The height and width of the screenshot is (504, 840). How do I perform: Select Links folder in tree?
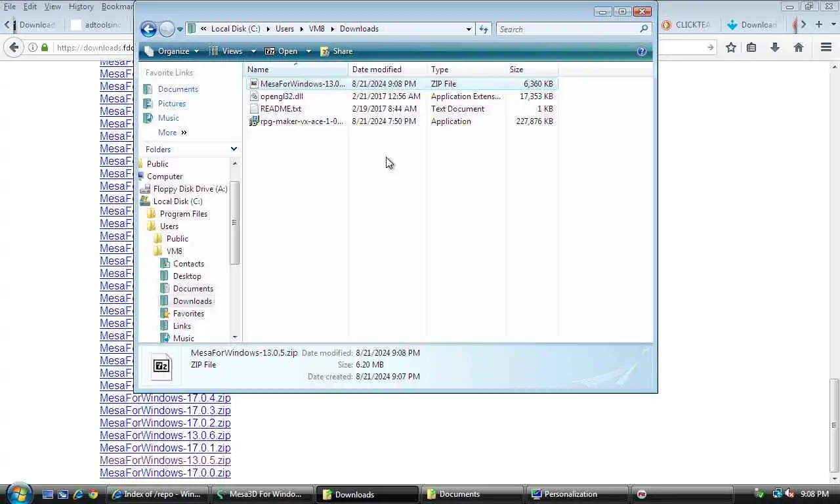(182, 326)
